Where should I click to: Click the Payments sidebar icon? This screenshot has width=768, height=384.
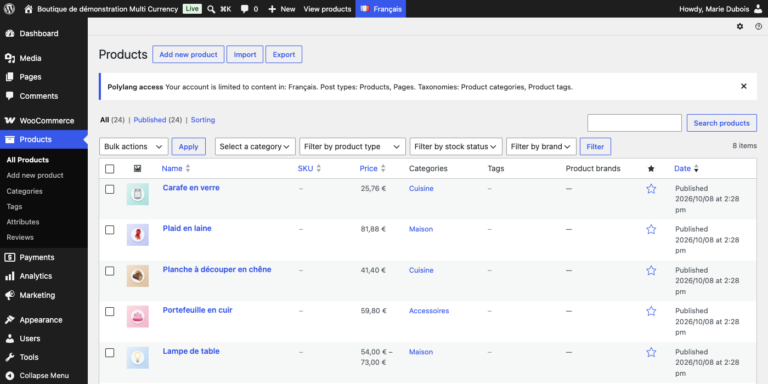point(9,257)
